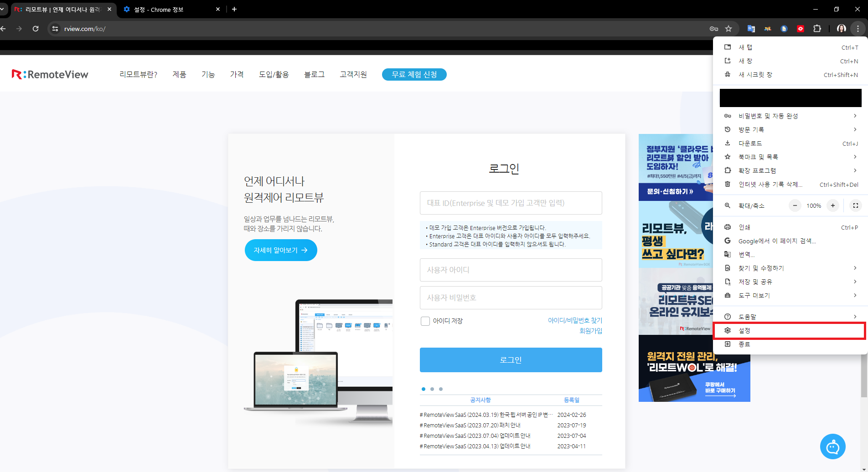Open the 기능 navigation item
868x472 pixels.
pos(208,74)
